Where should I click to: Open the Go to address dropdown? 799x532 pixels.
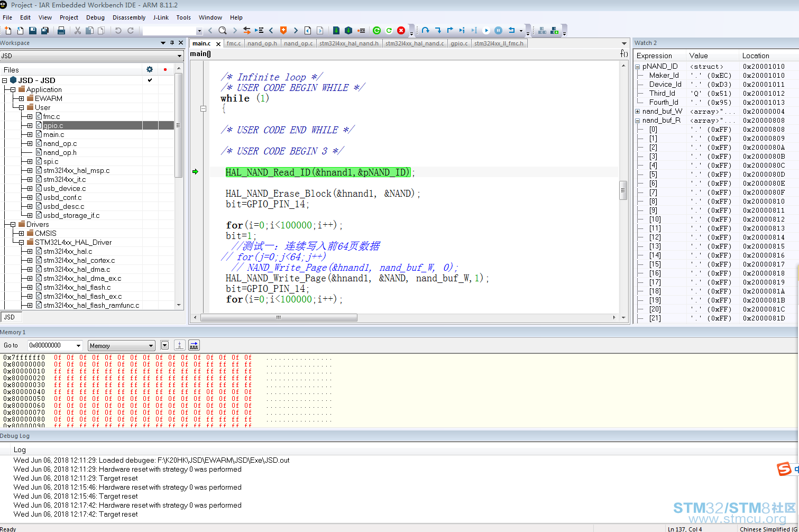tap(79, 345)
